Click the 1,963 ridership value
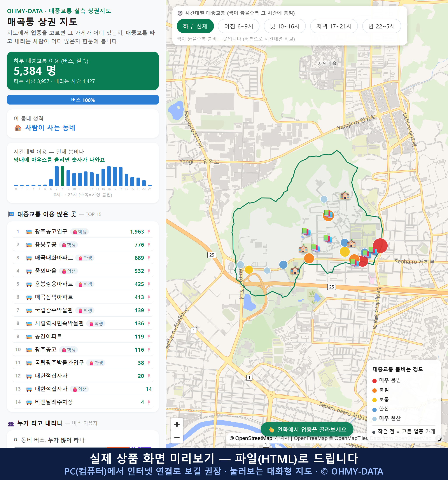 coord(137,232)
